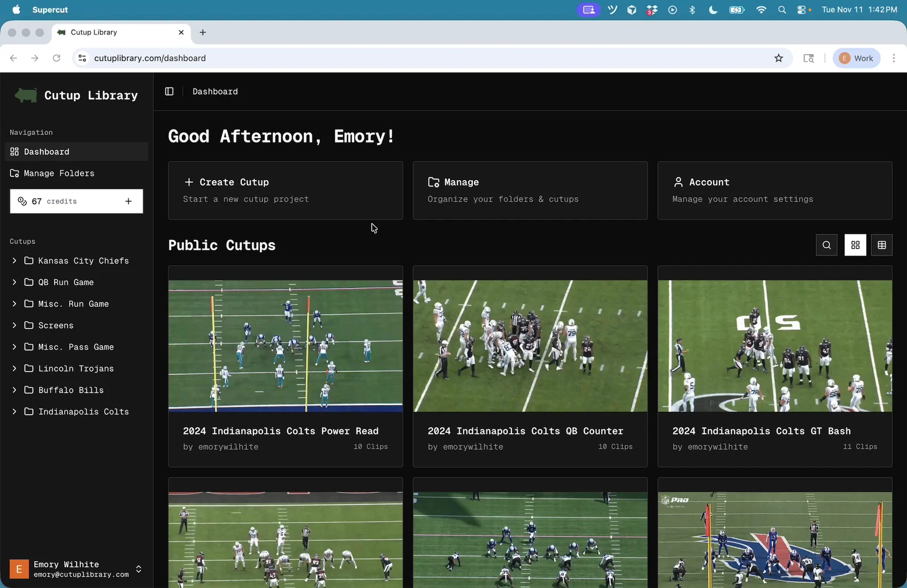The height and width of the screenshot is (588, 907).
Task: Open the Manage folders & cutups card
Action: pos(530,190)
